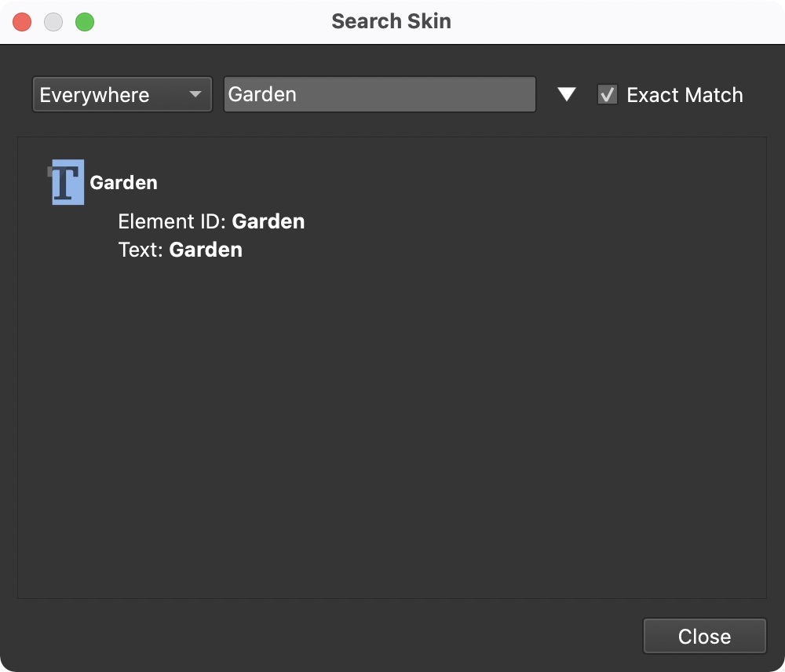Minimize the Search Skin window
This screenshot has height=672, width=785.
coord(53,22)
